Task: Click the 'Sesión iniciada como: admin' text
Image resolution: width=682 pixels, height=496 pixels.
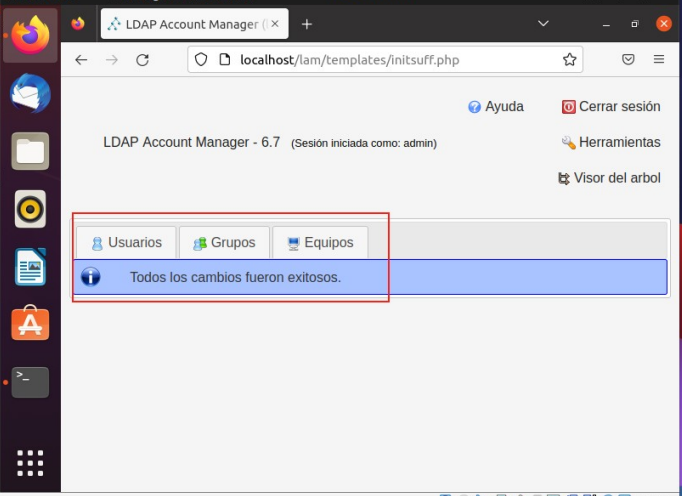Action: [x=364, y=143]
